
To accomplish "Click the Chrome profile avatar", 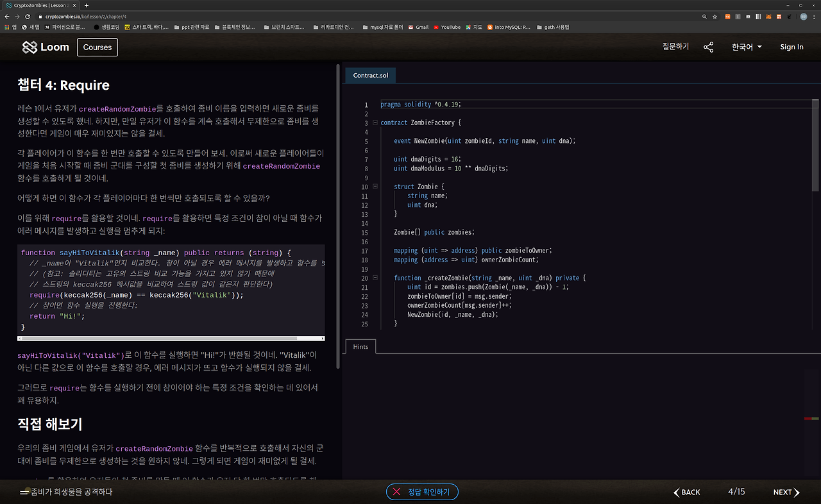I will click(x=804, y=17).
